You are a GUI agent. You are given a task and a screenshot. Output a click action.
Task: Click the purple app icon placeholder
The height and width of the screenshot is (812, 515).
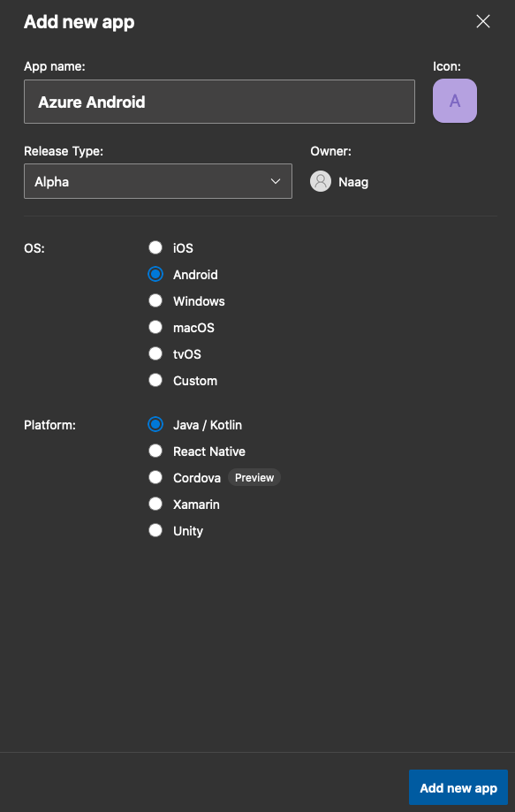tap(454, 101)
